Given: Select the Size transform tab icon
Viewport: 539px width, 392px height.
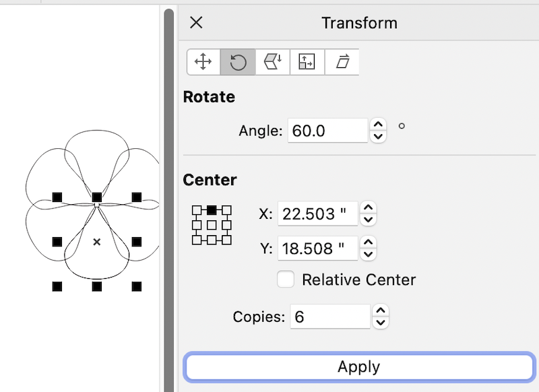Looking at the screenshot, I should point(307,62).
